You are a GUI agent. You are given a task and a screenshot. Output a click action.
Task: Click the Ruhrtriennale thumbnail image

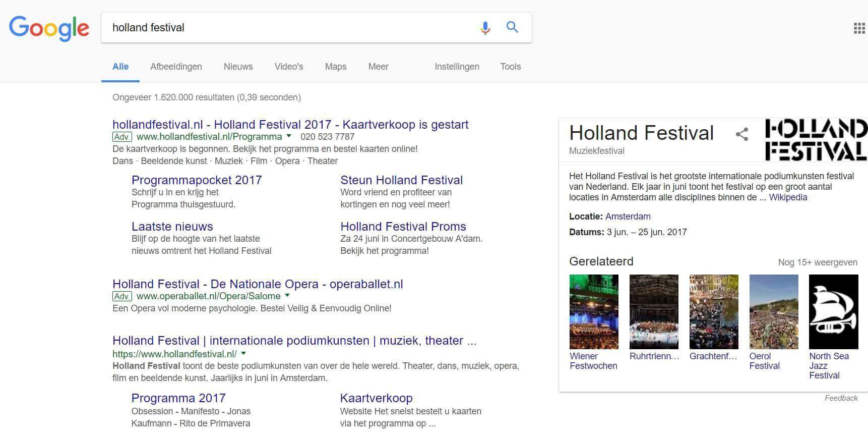pyautogui.click(x=654, y=312)
